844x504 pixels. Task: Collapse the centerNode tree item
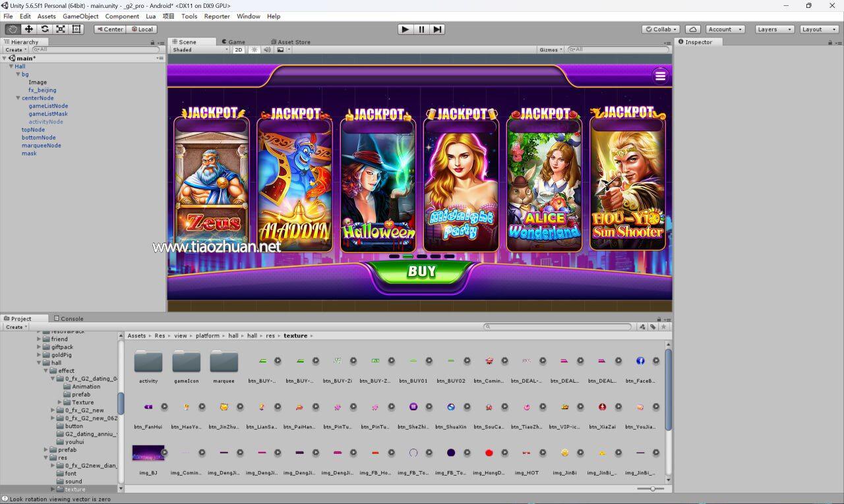point(18,98)
